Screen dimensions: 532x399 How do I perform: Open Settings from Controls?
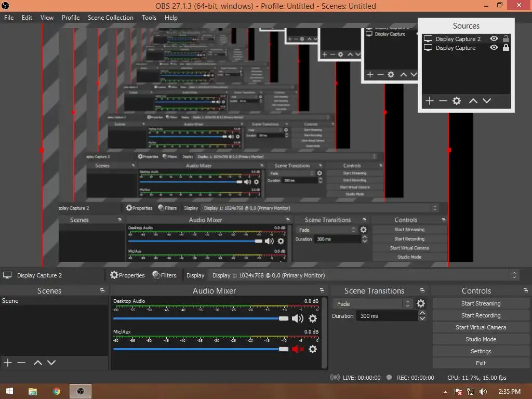point(481,351)
